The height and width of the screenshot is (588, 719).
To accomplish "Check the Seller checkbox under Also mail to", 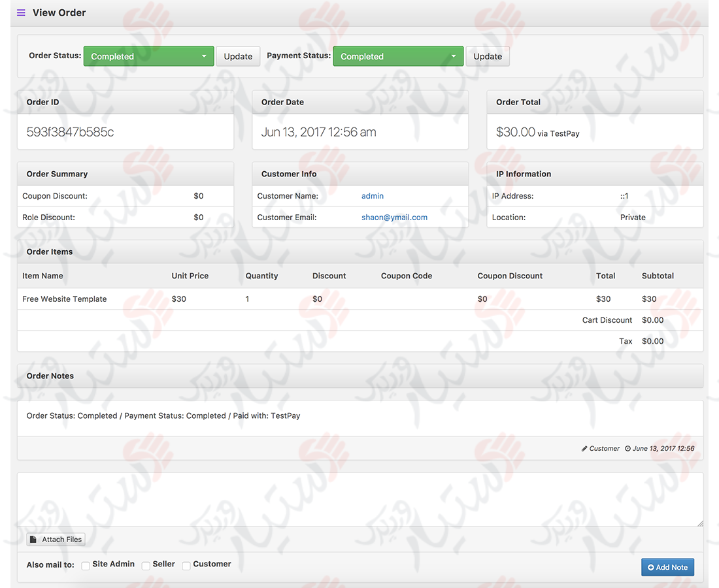I will [x=146, y=565].
